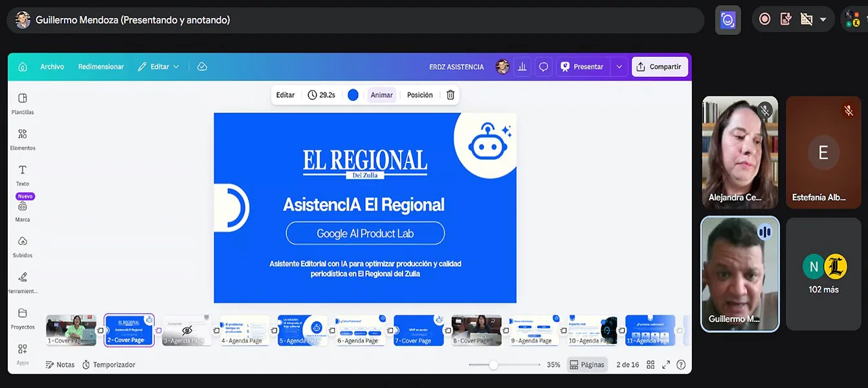868x388 pixels.
Task: Select page thumbnail 10 - Agenda Page
Action: 592,330
